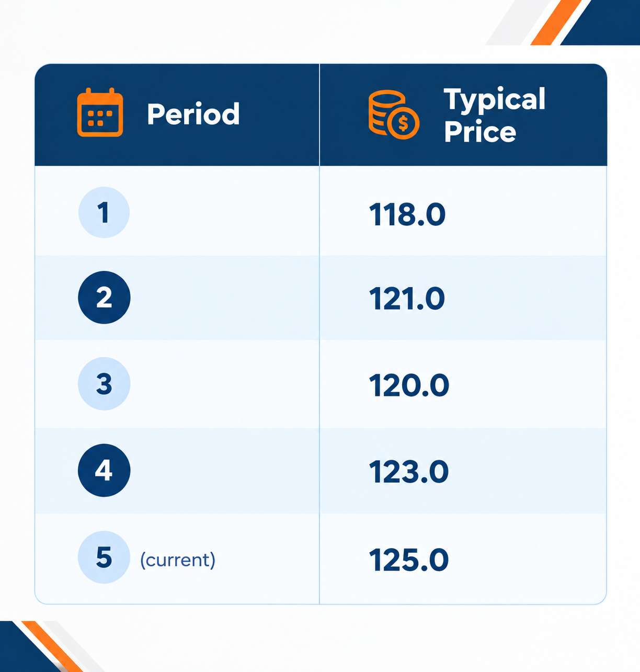Select the 125.0 current price
This screenshot has height=672, width=640.
409,560
